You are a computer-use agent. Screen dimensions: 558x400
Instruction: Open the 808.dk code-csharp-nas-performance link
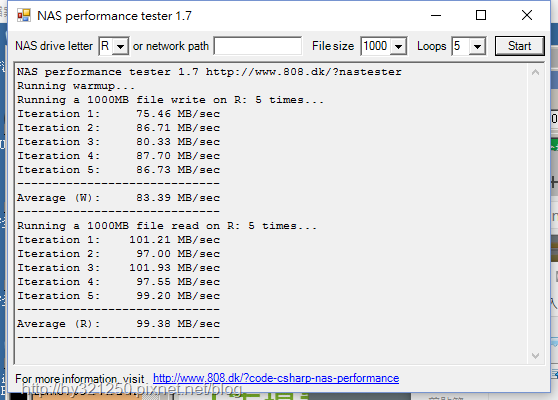(276, 378)
